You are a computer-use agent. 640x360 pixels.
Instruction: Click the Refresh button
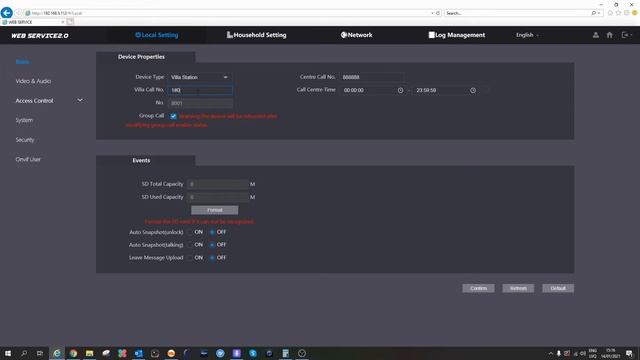(518, 288)
